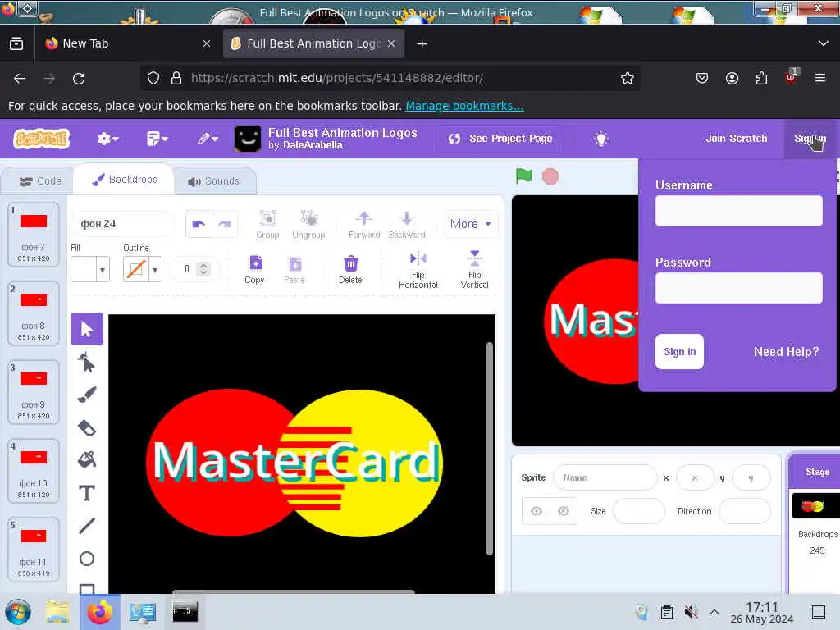
Task: Click the Scratch logo
Action: pos(42,139)
